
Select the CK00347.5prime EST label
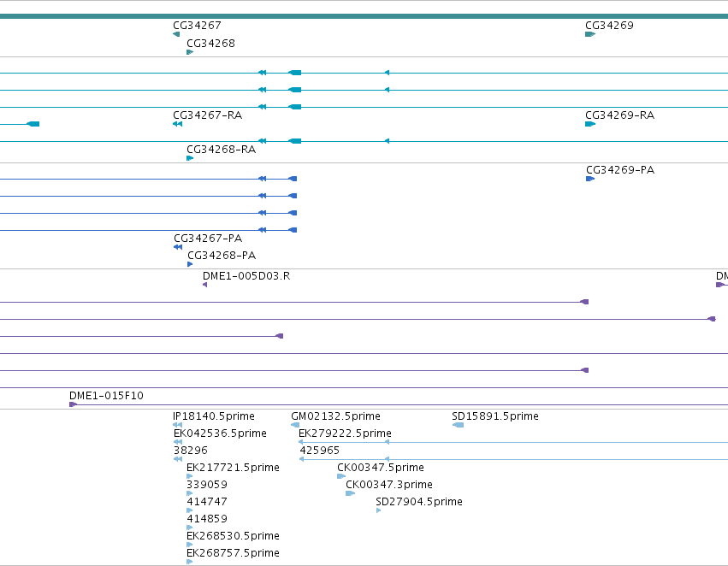[x=381, y=468]
